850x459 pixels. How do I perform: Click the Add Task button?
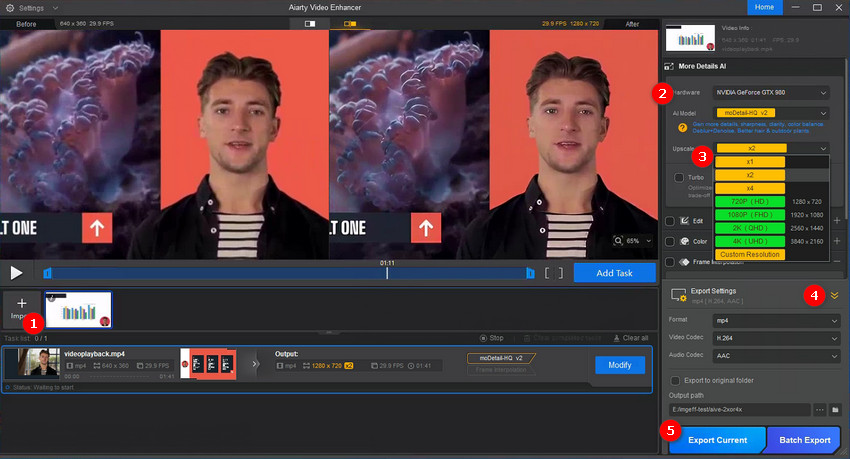(x=614, y=272)
